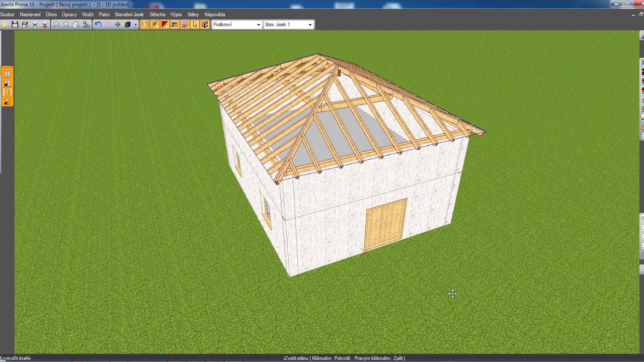Click the undo arrow icon
644x362 pixels.
[x=98, y=25]
